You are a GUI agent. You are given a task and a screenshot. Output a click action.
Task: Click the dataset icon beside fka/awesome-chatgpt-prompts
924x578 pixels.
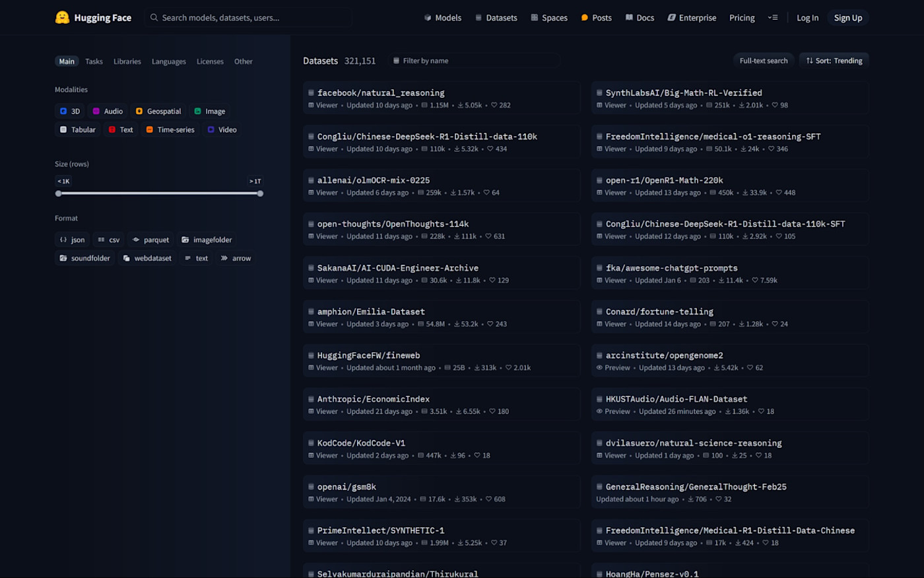pos(599,268)
